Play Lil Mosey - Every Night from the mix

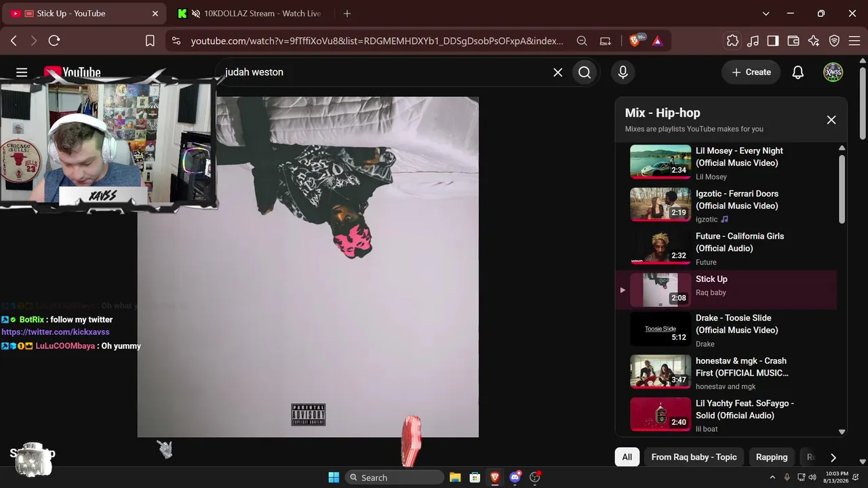point(726,163)
